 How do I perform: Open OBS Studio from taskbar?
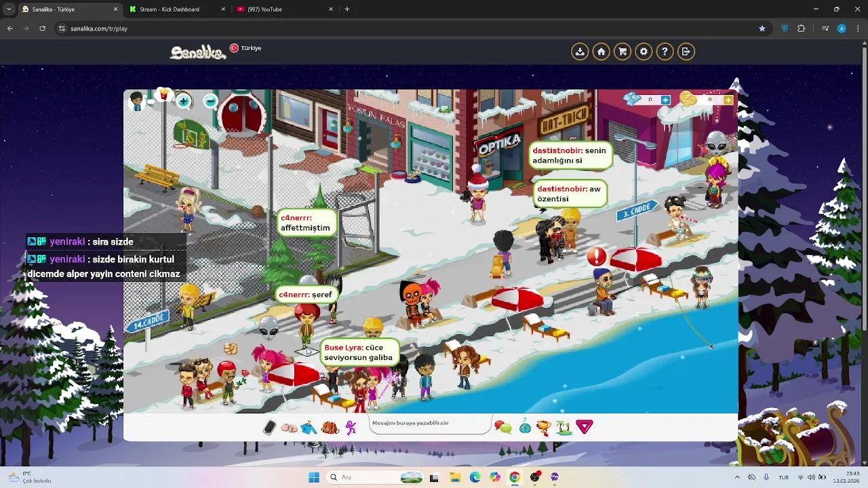535,477
